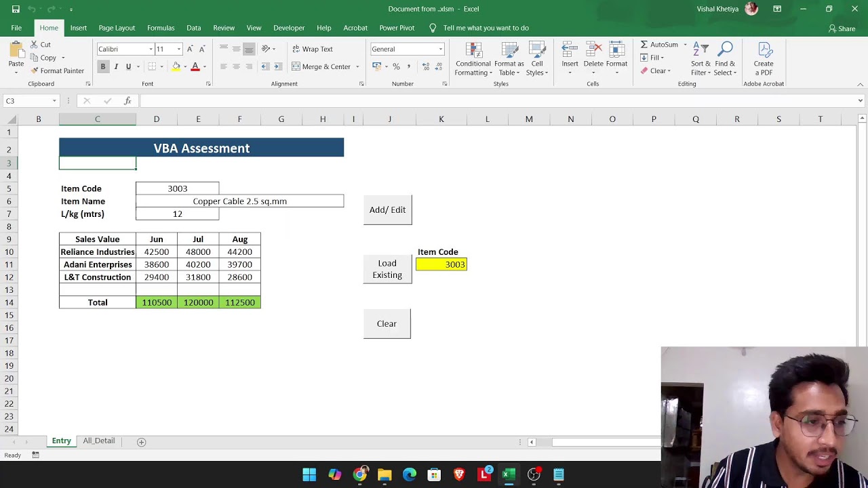
Task: Click the Paste clipboard icon
Action: 16,50
